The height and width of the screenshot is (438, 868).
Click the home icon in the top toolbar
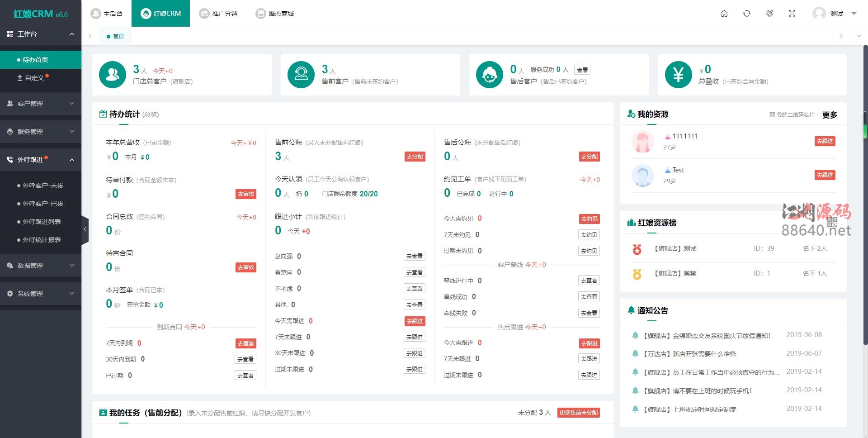724,14
